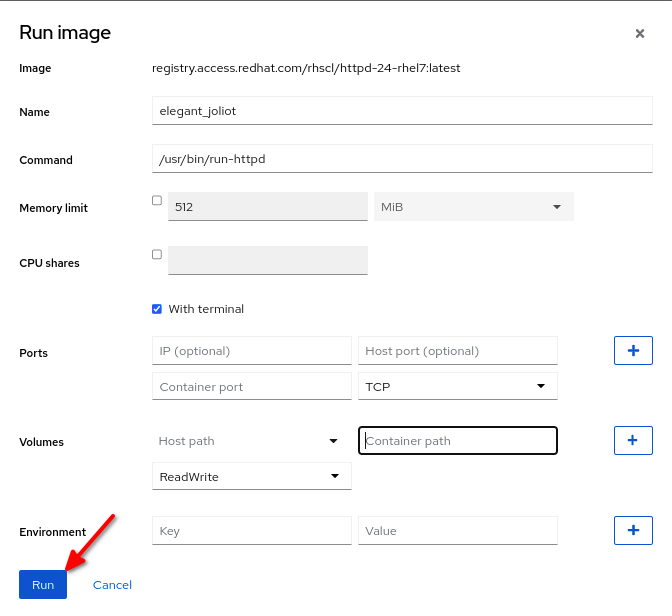The height and width of the screenshot is (616, 672).
Task: Add another volume with plus icon
Action: tap(633, 440)
